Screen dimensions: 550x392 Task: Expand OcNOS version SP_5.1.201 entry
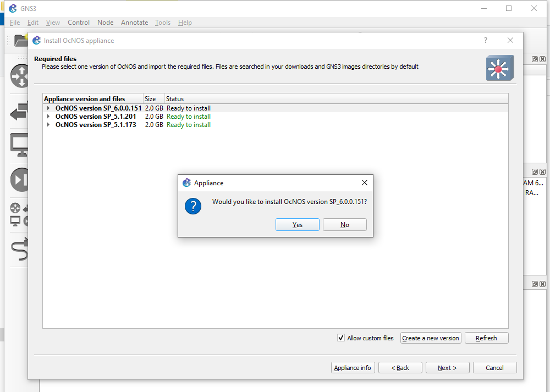coord(48,116)
